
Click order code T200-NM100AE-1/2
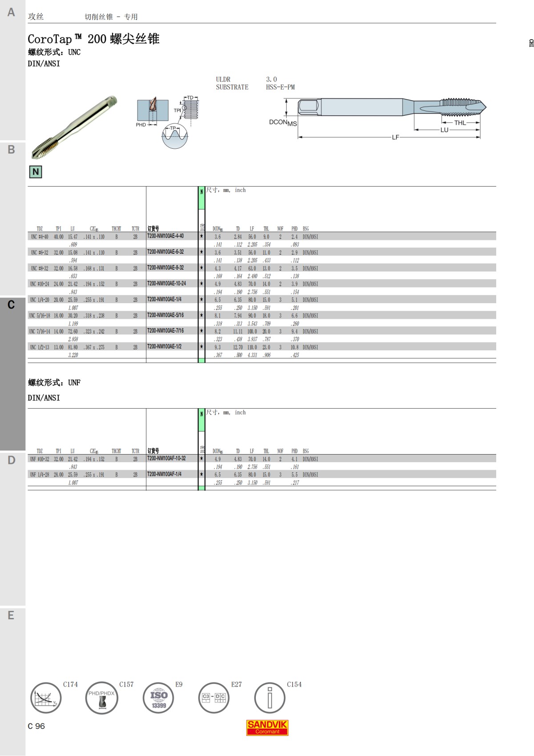[x=164, y=346]
